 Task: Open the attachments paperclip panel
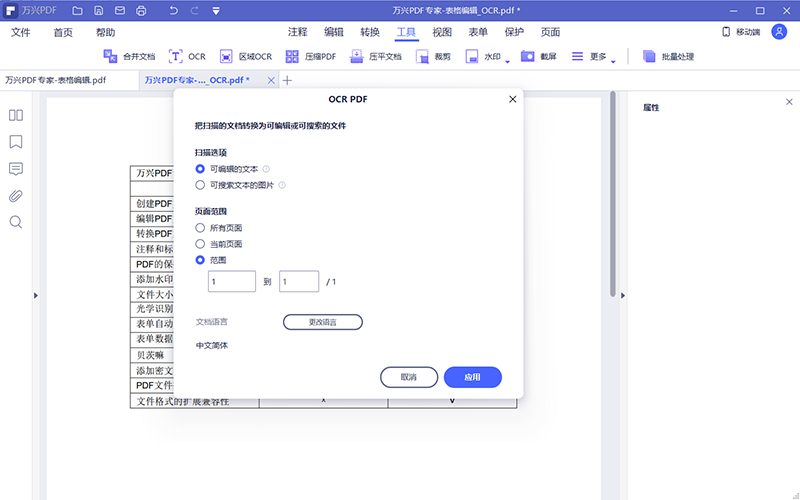click(15, 195)
